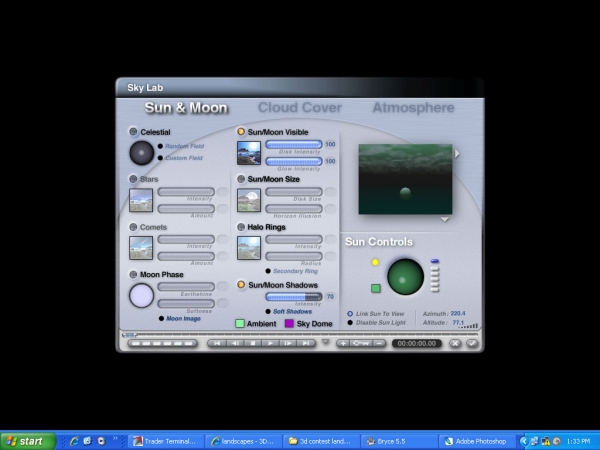Click the Azimuth value 220.4

[458, 313]
